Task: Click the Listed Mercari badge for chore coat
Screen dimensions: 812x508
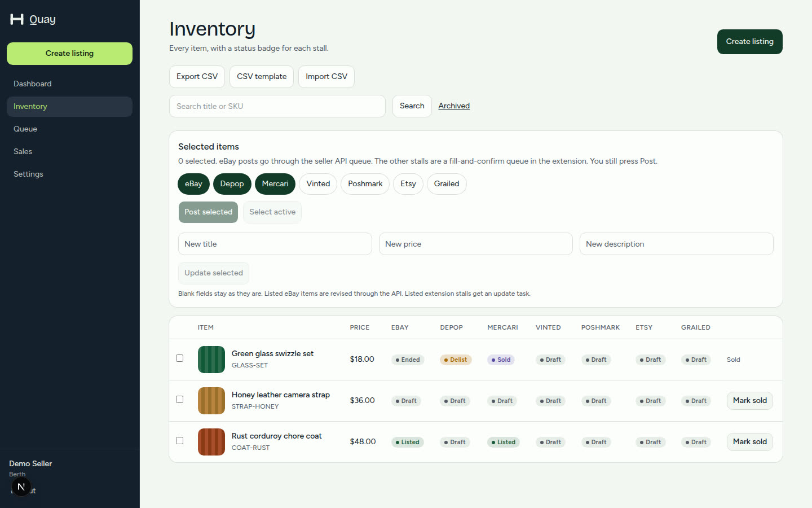Action: click(x=504, y=442)
